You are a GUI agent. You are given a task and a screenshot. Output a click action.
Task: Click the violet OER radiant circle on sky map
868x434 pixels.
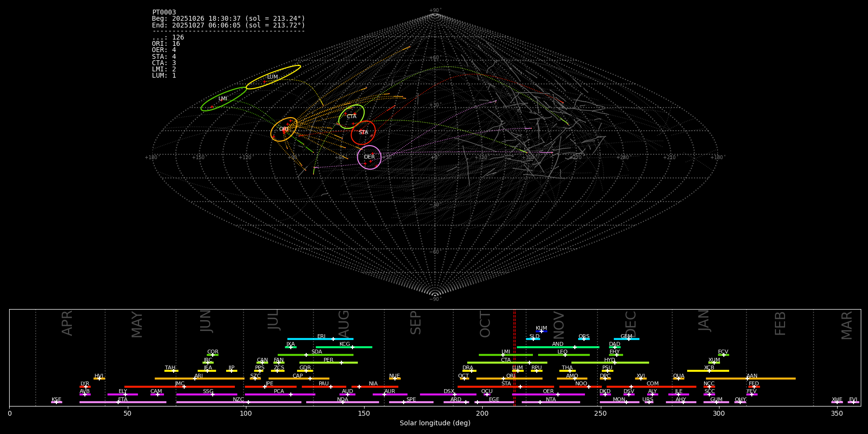(x=369, y=157)
